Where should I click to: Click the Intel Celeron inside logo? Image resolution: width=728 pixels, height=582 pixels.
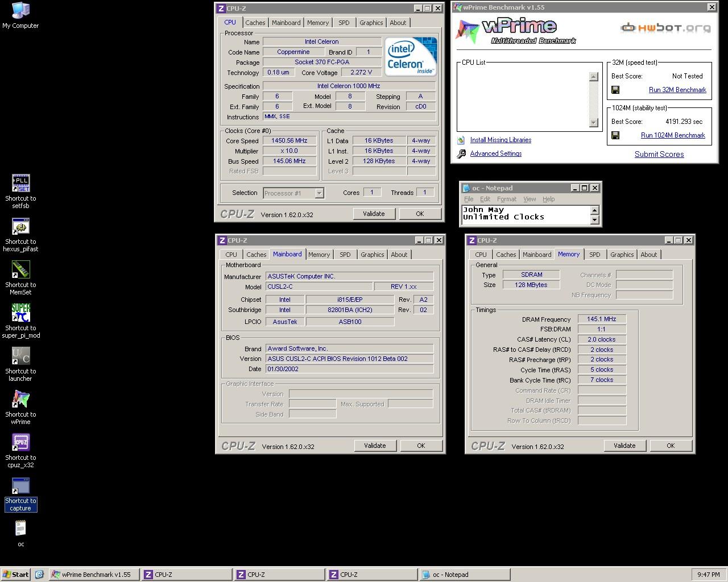[411, 56]
